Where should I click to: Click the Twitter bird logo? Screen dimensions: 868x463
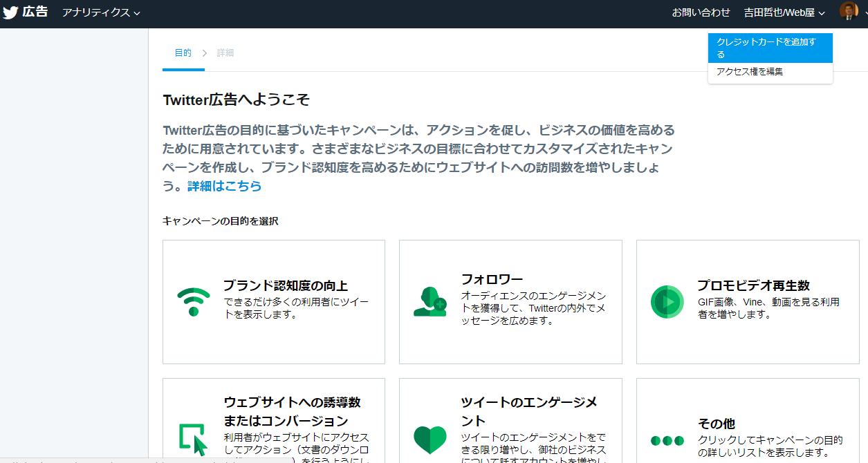[x=10, y=12]
